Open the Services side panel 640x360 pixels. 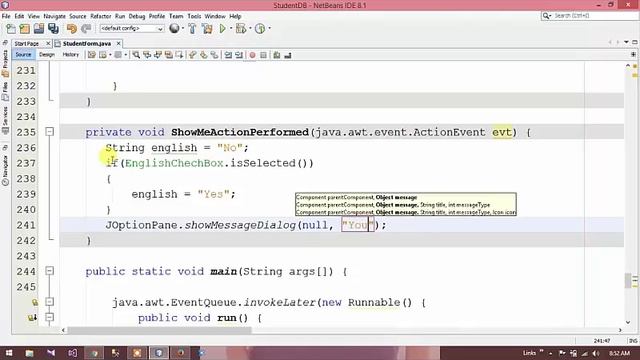(5, 121)
